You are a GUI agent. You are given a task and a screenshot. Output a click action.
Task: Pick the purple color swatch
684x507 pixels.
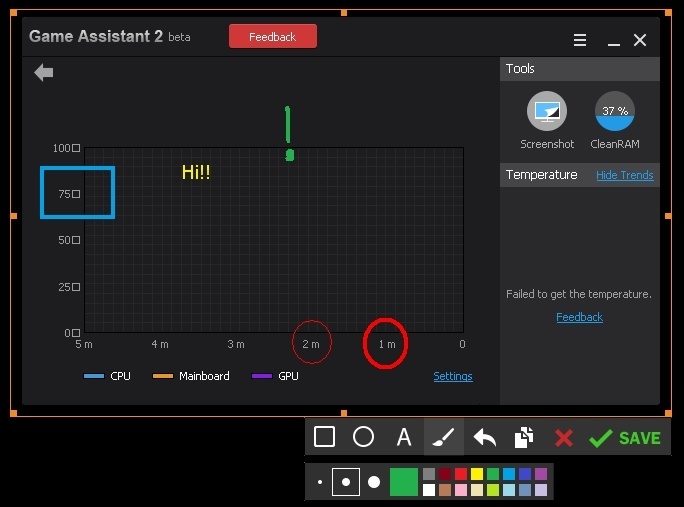[x=541, y=474]
